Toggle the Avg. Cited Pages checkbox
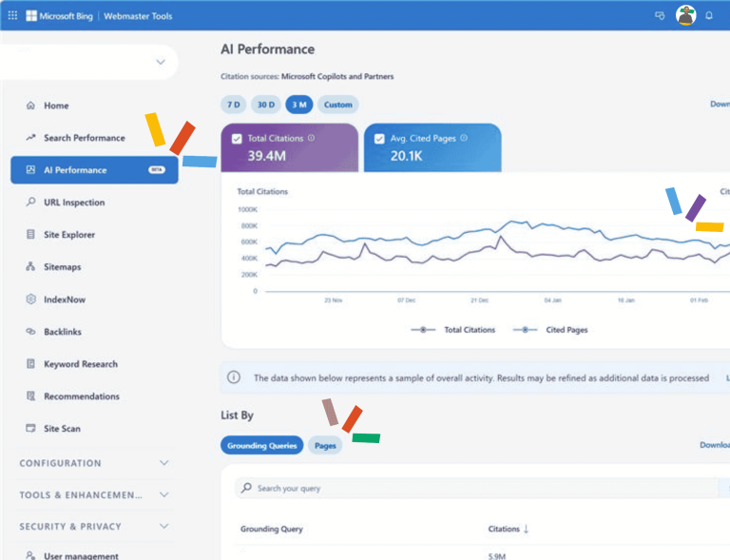730x560 pixels. click(379, 139)
